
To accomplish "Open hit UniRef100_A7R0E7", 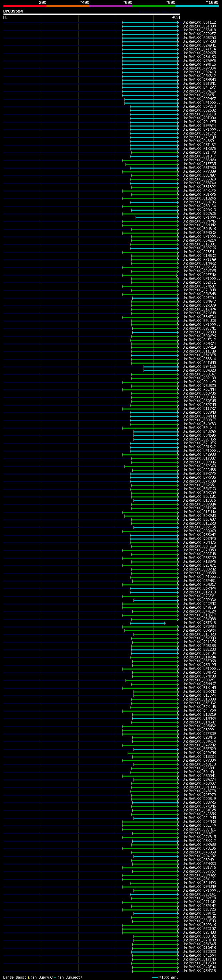I will click(199, 34).
